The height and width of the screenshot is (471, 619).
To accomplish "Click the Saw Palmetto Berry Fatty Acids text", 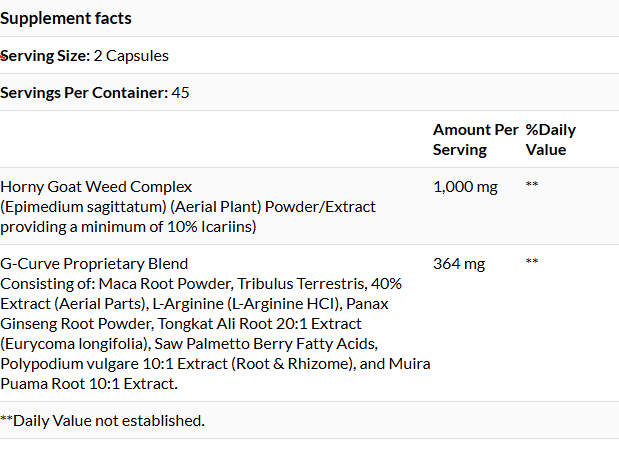I will pyautogui.click(x=266, y=343).
